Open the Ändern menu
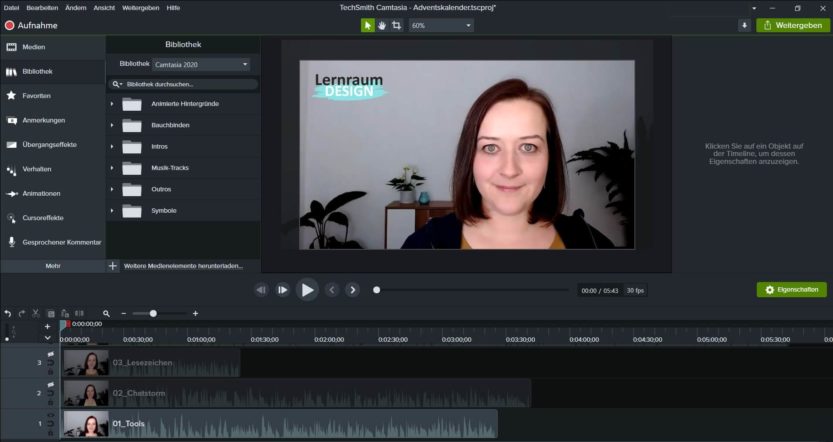The image size is (833, 442). [x=75, y=8]
